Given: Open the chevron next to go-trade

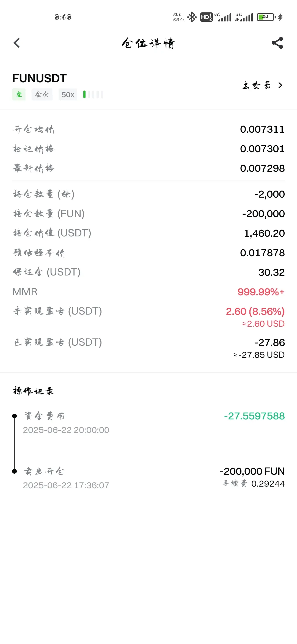Looking at the screenshot, I should pyautogui.click(x=280, y=85).
